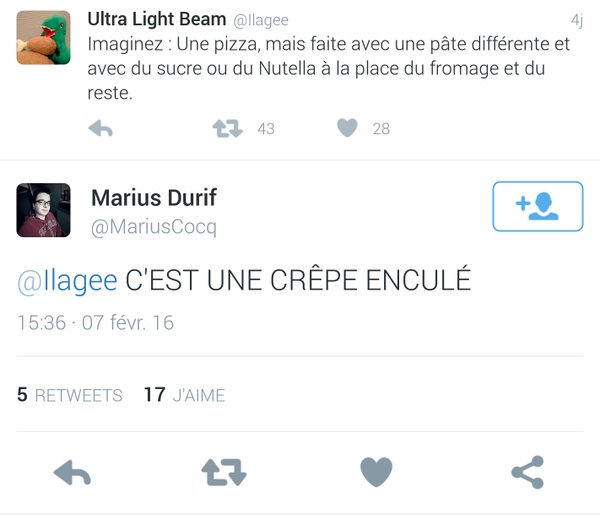
Task: Open the Ultra Light Beam display name
Action: [157, 19]
